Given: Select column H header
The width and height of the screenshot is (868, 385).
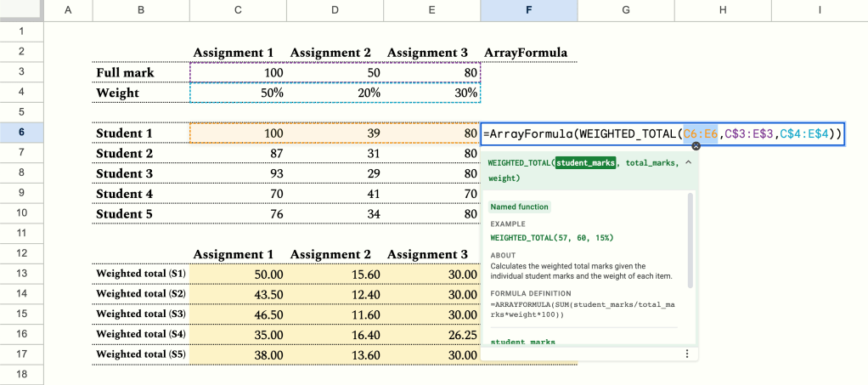Looking at the screenshot, I should pos(723,10).
